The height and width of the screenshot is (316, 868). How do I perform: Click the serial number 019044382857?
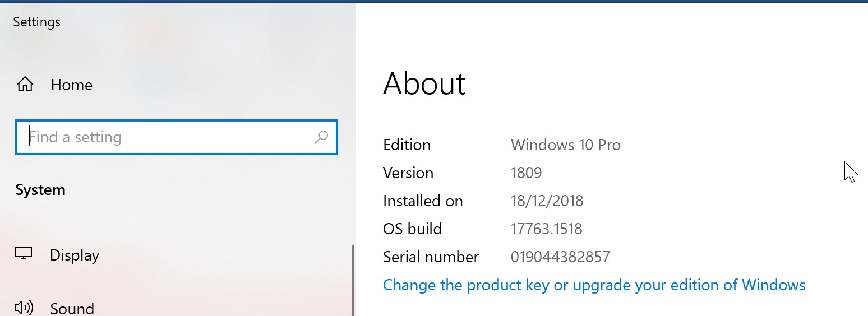(x=560, y=257)
